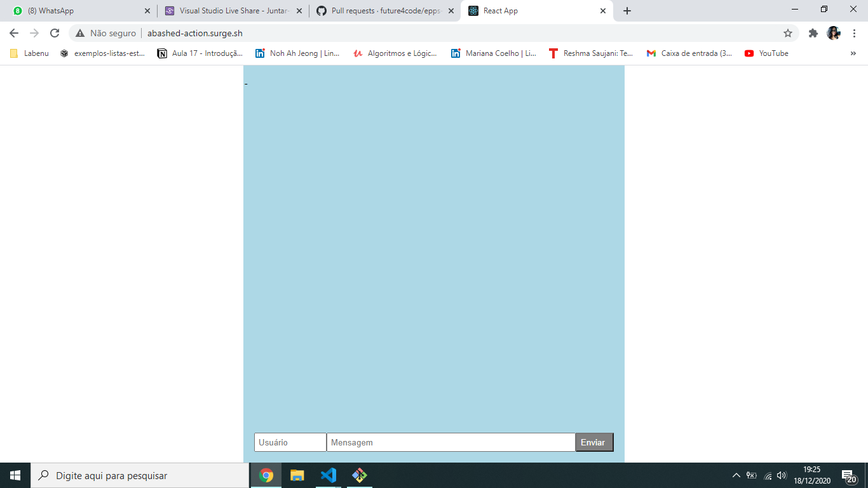
Task: Show more bookmarks with the chevron
Action: [x=853, y=53]
